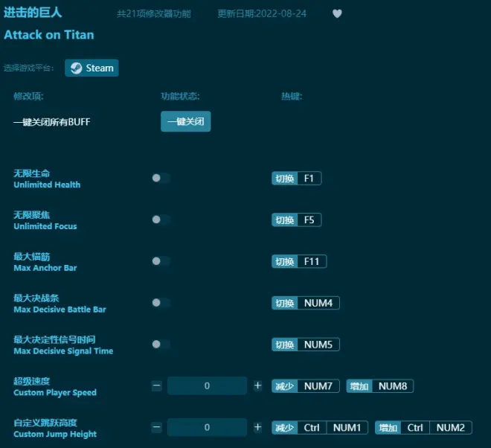Switch on Max Decisive Battle Bar
This screenshot has width=491, height=448.
161,303
